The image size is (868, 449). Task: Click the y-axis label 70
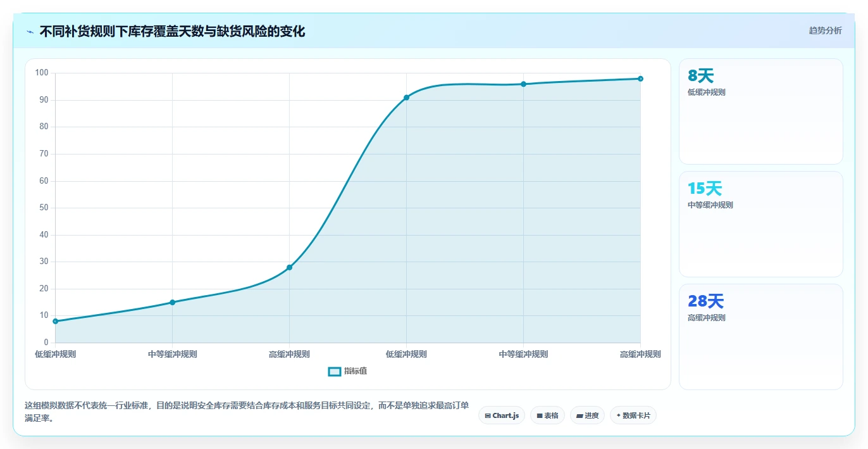44,154
